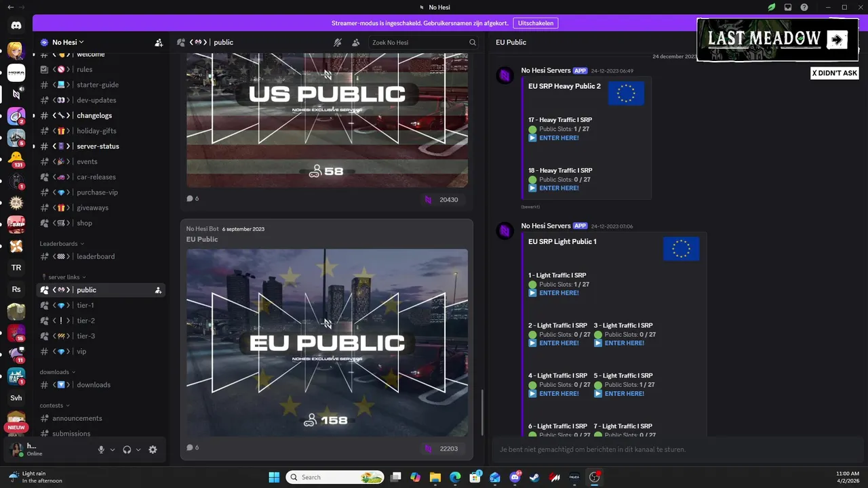Open Windows Start button
868x488 pixels.
tap(274, 477)
